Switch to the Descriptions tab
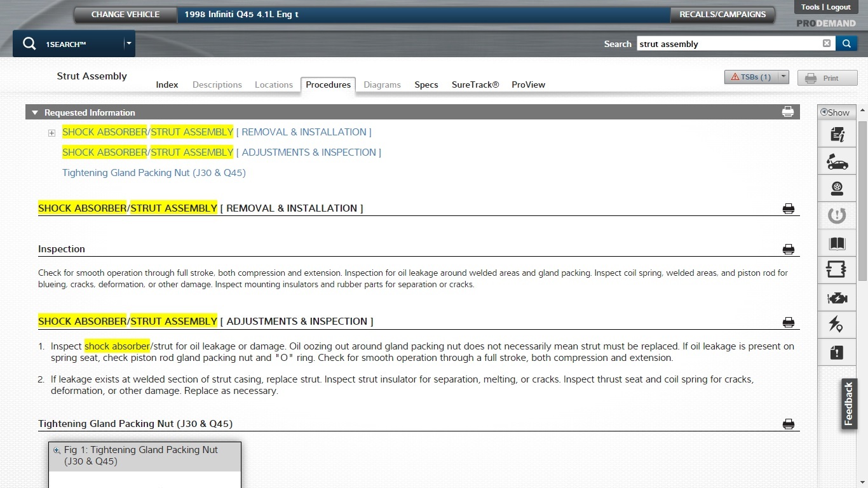This screenshot has width=868, height=488. click(217, 85)
